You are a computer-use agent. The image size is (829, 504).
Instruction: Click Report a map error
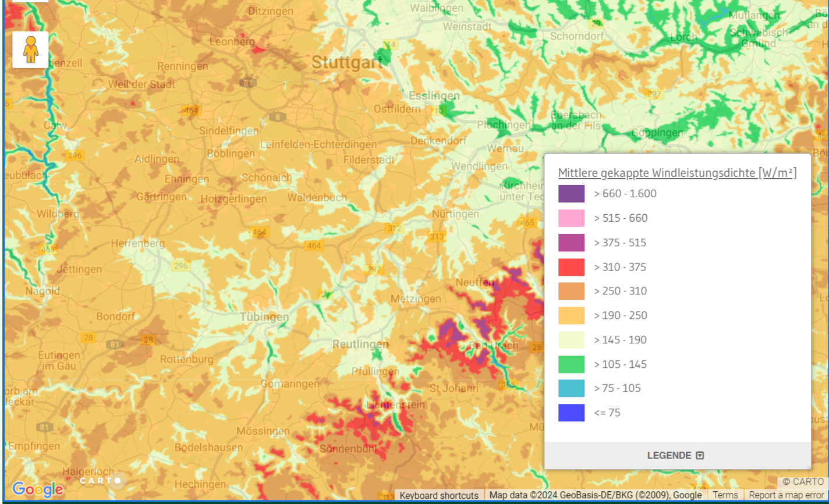point(786,495)
